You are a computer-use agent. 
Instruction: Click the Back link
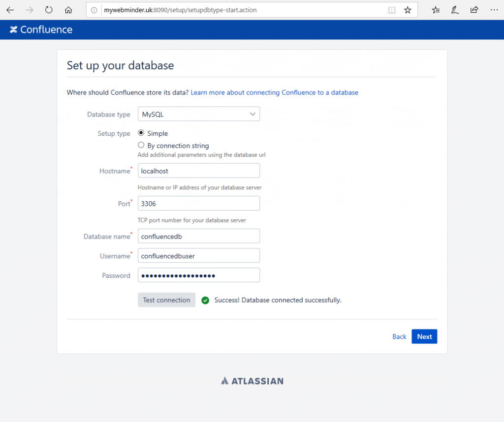pos(399,336)
